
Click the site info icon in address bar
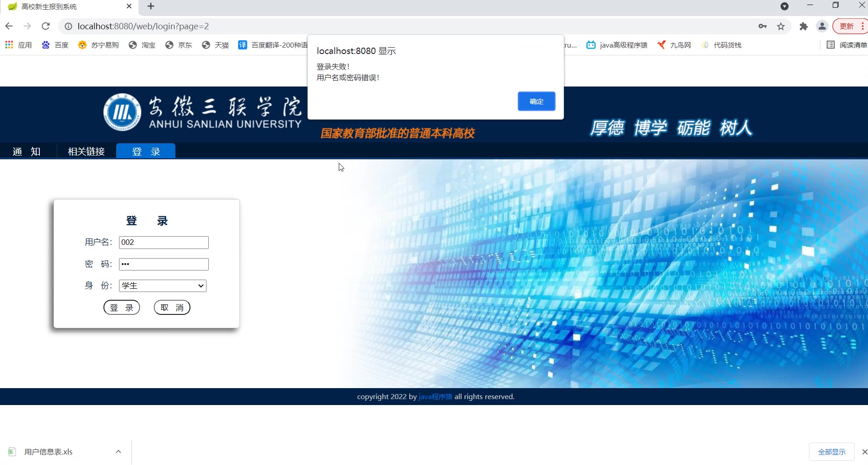coord(68,27)
